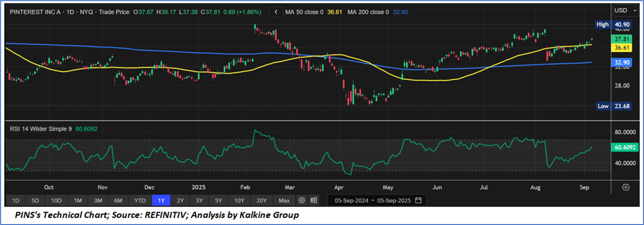
Task: Select the Max time range
Action: coord(284,200)
